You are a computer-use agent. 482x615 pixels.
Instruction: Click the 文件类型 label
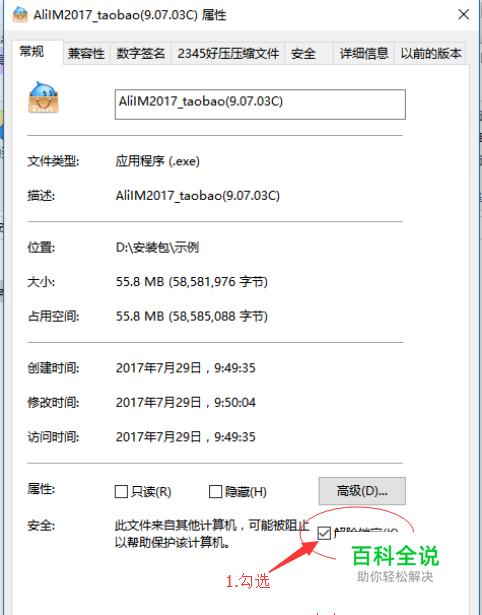53,161
